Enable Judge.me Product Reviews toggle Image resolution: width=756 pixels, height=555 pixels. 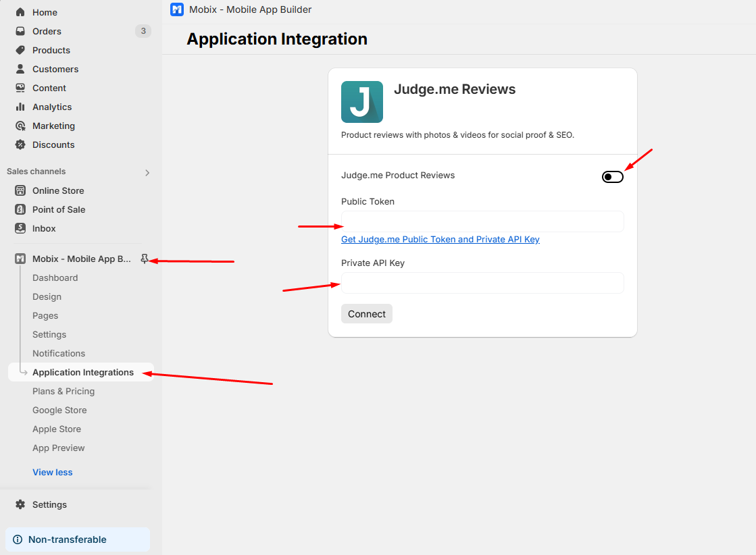(x=612, y=177)
